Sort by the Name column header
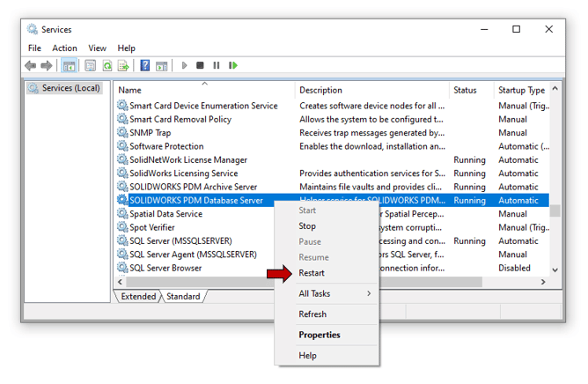The height and width of the screenshot is (384, 588). click(129, 90)
